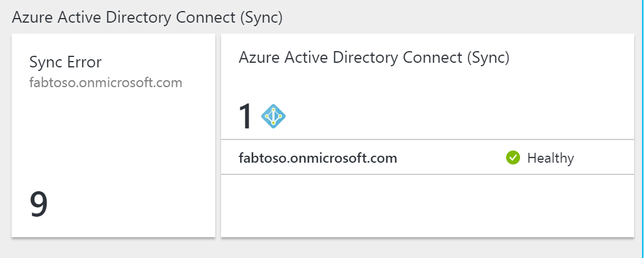The image size is (644, 258).
Task: Click the "Healthy" status text
Action: pyautogui.click(x=550, y=157)
